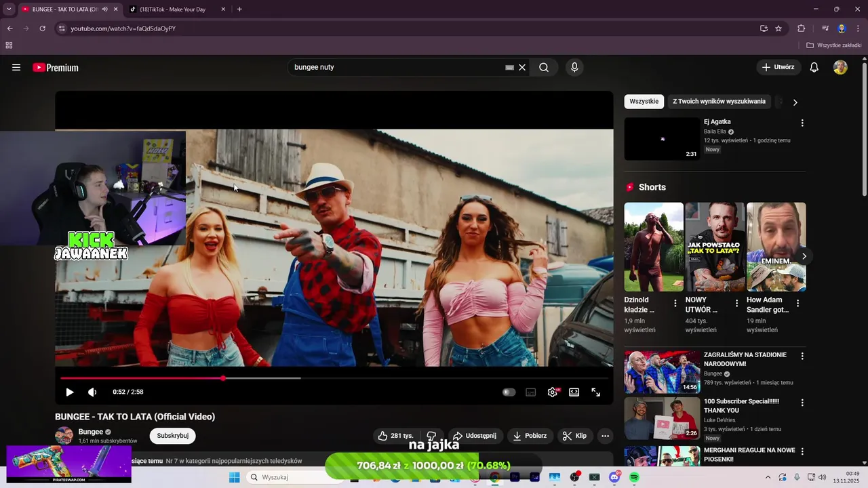
Task: Dislike the video
Action: [x=431, y=436]
